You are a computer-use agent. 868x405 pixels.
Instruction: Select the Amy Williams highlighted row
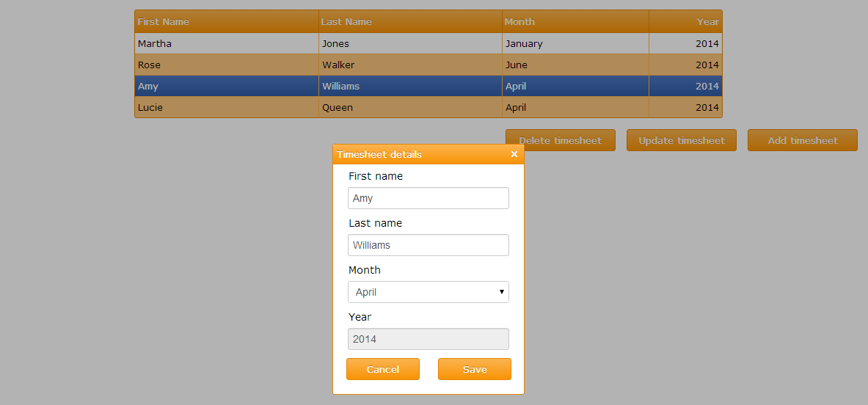[x=428, y=86]
